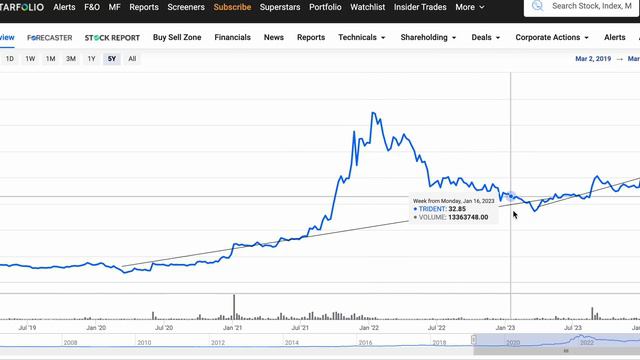640x360 pixels.
Task: Click the highlighted data point on Jan 16, 2023
Action: (x=511, y=197)
